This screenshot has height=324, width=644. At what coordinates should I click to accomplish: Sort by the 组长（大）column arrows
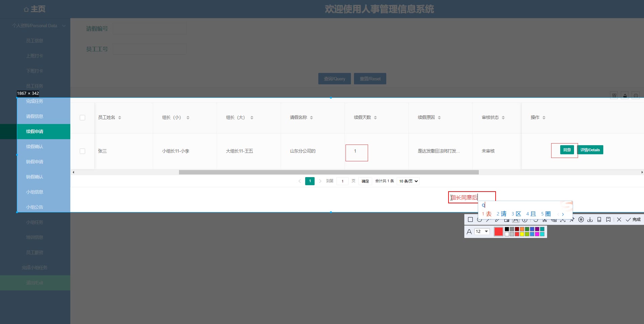tap(252, 118)
